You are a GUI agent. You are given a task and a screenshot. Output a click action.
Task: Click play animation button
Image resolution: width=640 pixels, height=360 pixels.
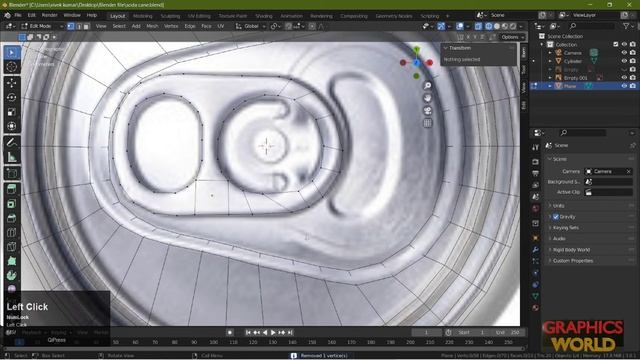point(273,333)
